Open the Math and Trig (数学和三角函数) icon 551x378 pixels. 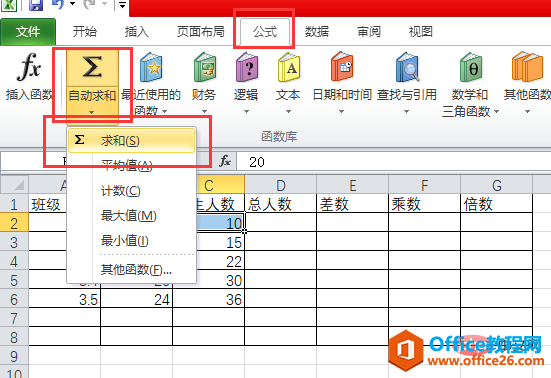470,67
